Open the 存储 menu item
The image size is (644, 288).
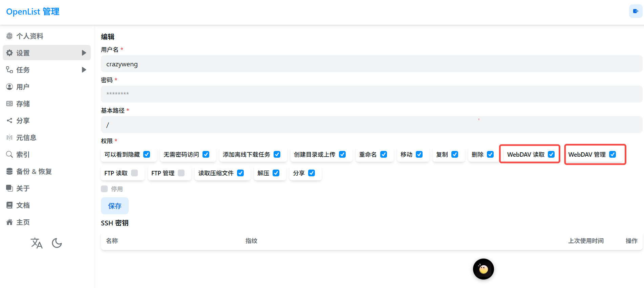[23, 104]
